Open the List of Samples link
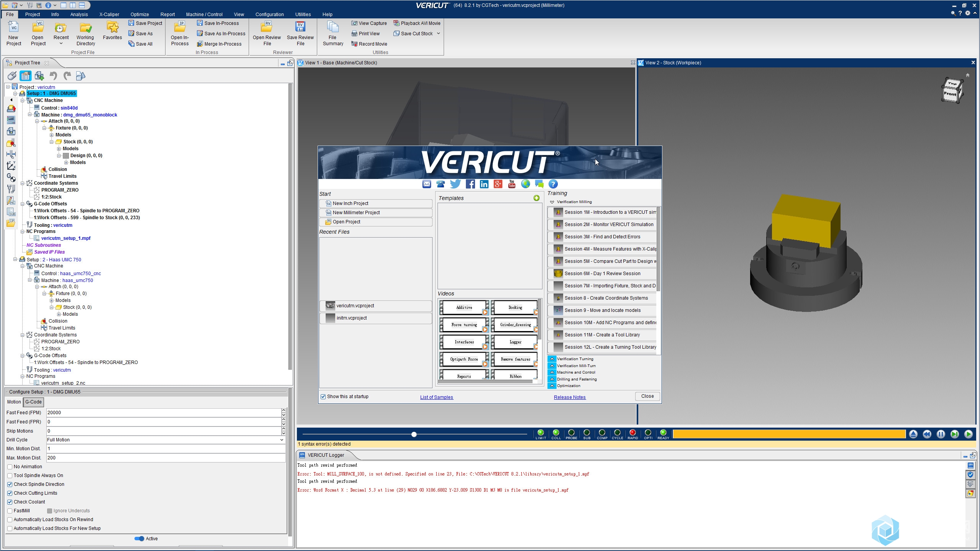980x551 pixels. pos(436,397)
